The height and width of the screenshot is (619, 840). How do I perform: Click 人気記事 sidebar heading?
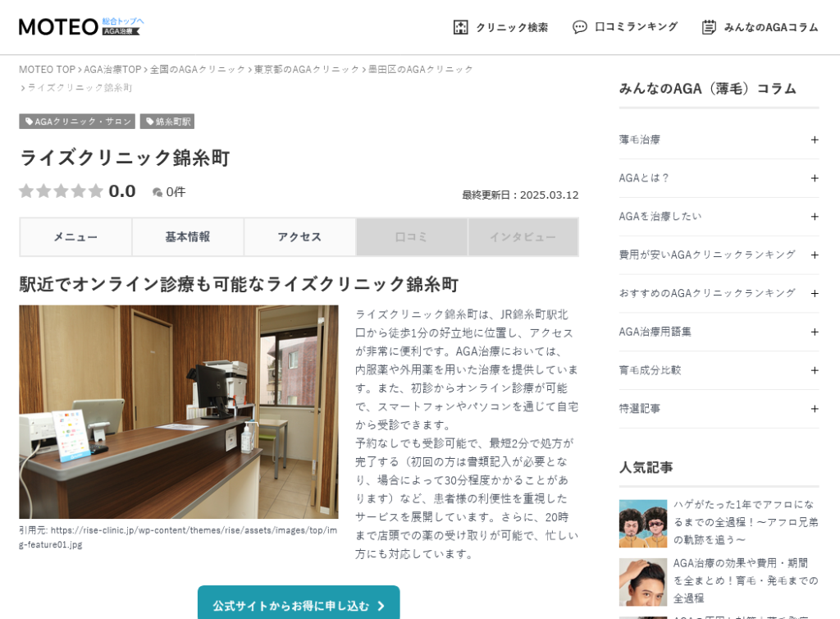pos(646,467)
